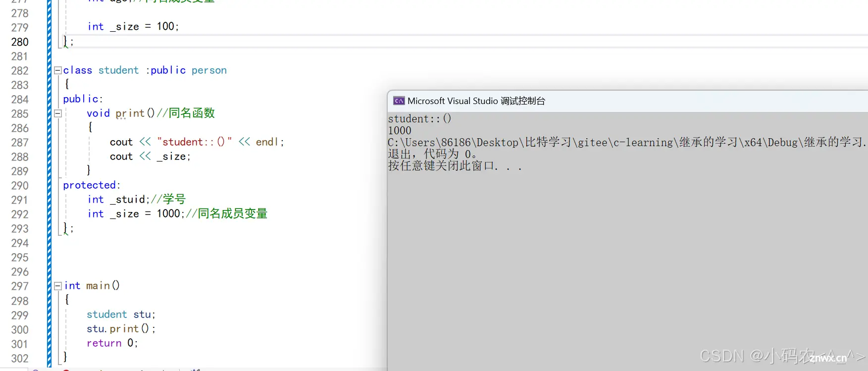Click line number 300
The image size is (868, 371).
pos(20,330)
